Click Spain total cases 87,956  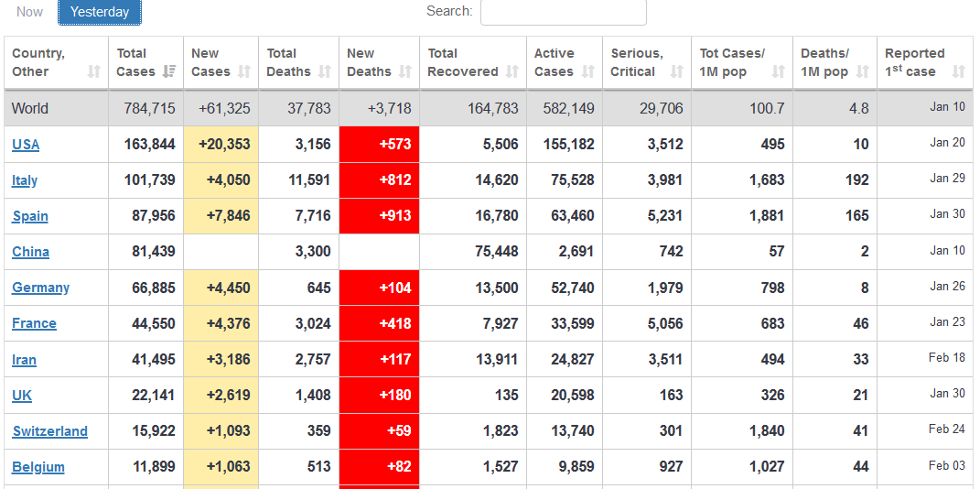pos(154,216)
